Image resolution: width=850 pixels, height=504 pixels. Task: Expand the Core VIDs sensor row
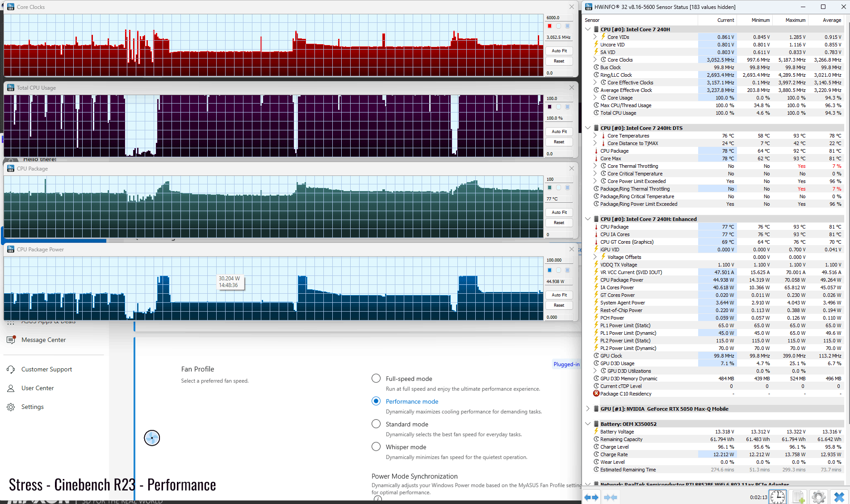(595, 37)
